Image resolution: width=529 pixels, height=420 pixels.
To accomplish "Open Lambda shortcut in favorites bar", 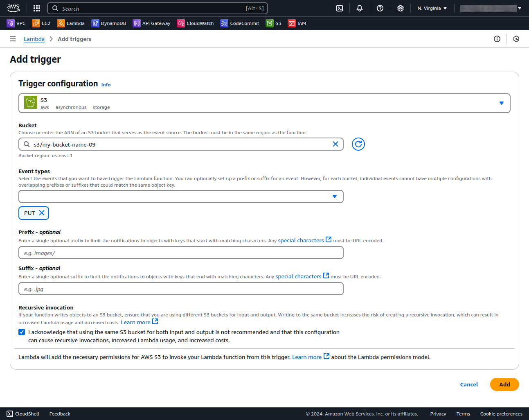I will (x=71, y=23).
